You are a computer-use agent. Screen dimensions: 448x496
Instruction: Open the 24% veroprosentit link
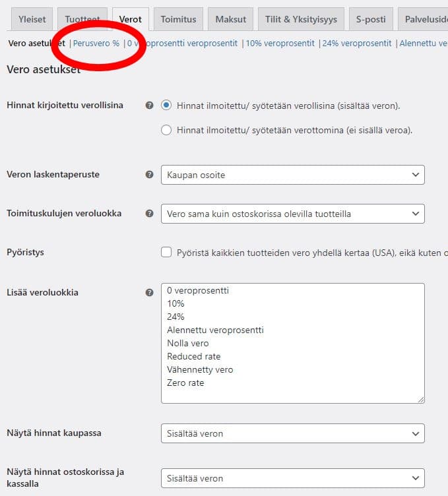click(x=357, y=44)
